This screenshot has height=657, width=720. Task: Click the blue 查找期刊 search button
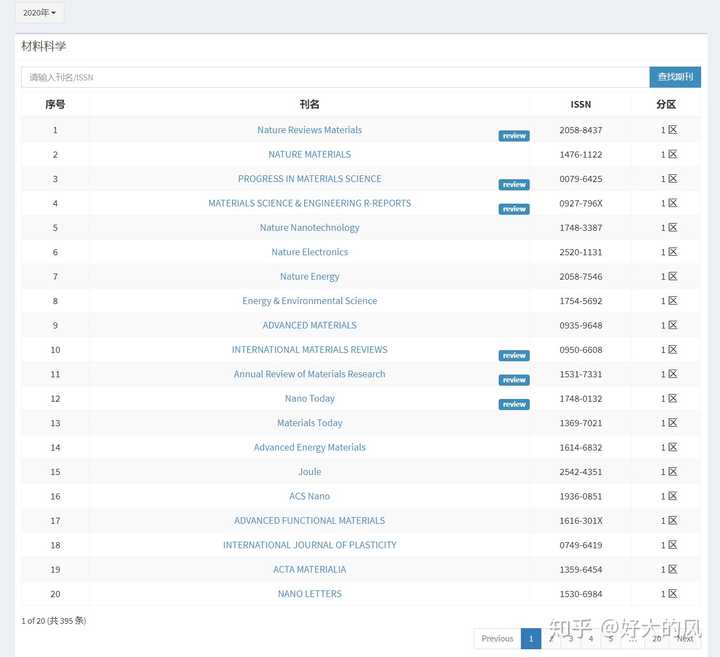click(x=675, y=77)
